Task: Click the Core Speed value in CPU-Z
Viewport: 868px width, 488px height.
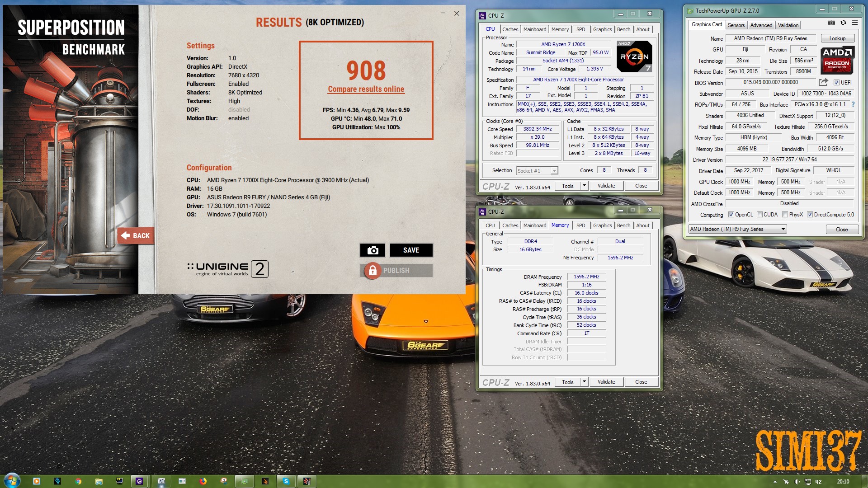Action: (538, 129)
